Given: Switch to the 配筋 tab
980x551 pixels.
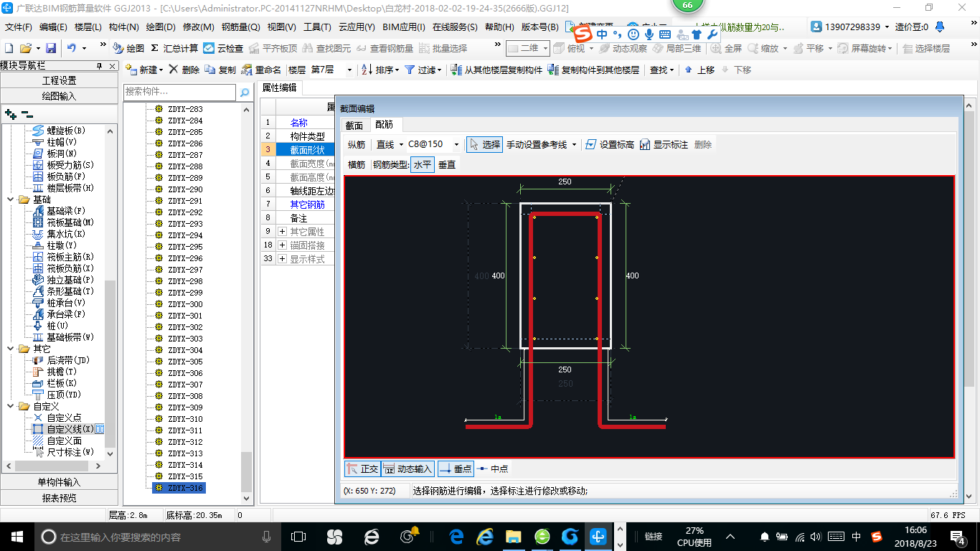Looking at the screenshot, I should click(x=385, y=125).
